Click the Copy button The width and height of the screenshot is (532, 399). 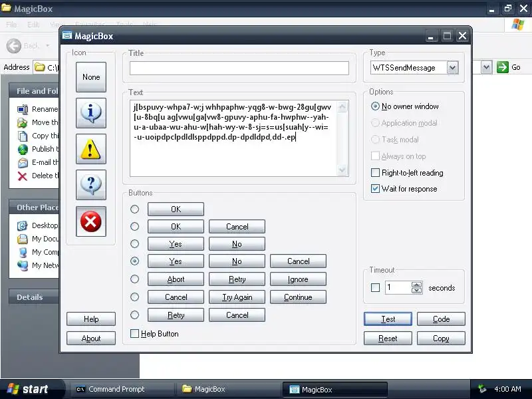[441, 338]
